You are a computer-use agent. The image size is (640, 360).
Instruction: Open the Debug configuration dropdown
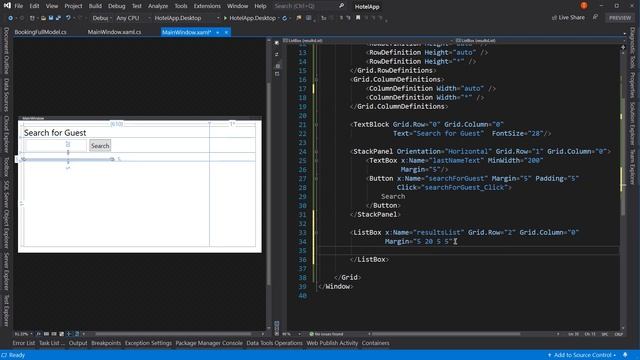point(101,18)
